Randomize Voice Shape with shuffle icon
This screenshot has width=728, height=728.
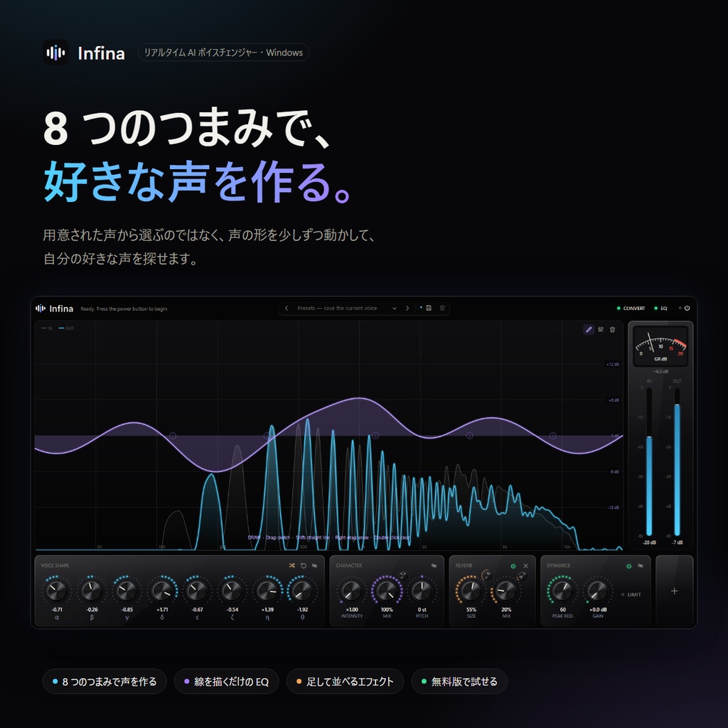[291, 565]
